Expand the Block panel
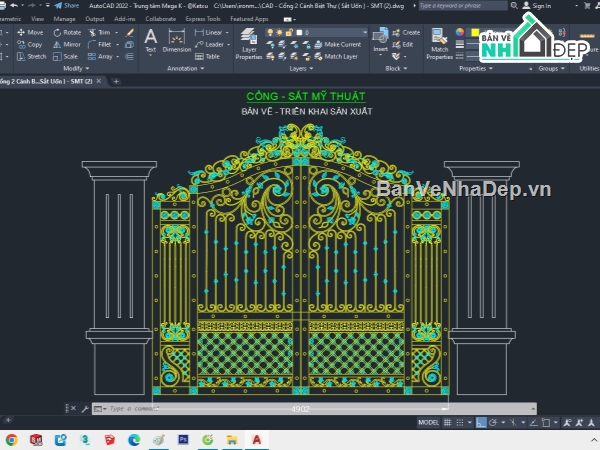The image size is (600, 450). 396,68
